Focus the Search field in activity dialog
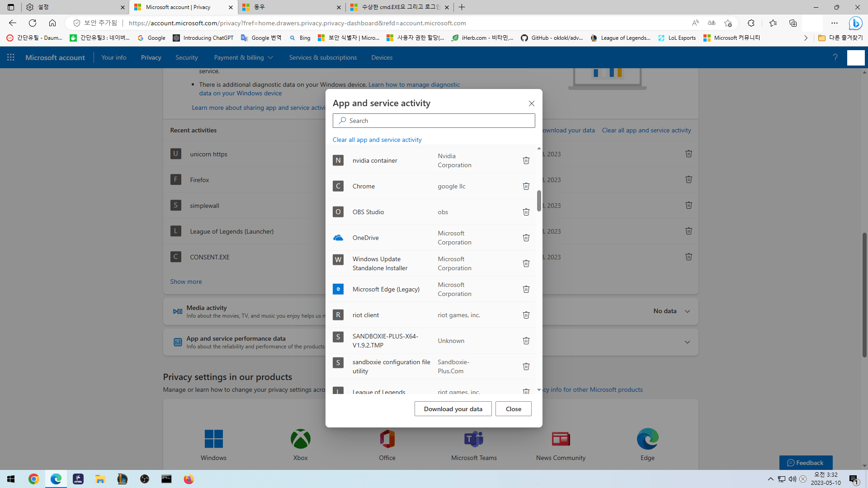Viewport: 868px width, 488px height. [x=434, y=121]
